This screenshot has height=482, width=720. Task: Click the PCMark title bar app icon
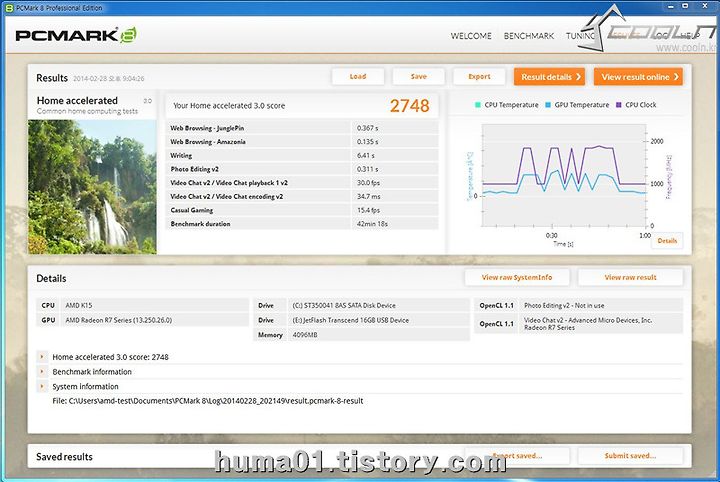[9, 8]
